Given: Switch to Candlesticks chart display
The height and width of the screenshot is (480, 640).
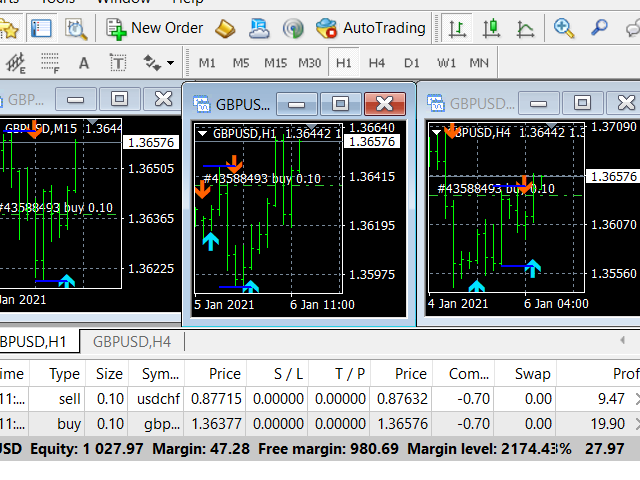Looking at the screenshot, I should click(x=491, y=29).
